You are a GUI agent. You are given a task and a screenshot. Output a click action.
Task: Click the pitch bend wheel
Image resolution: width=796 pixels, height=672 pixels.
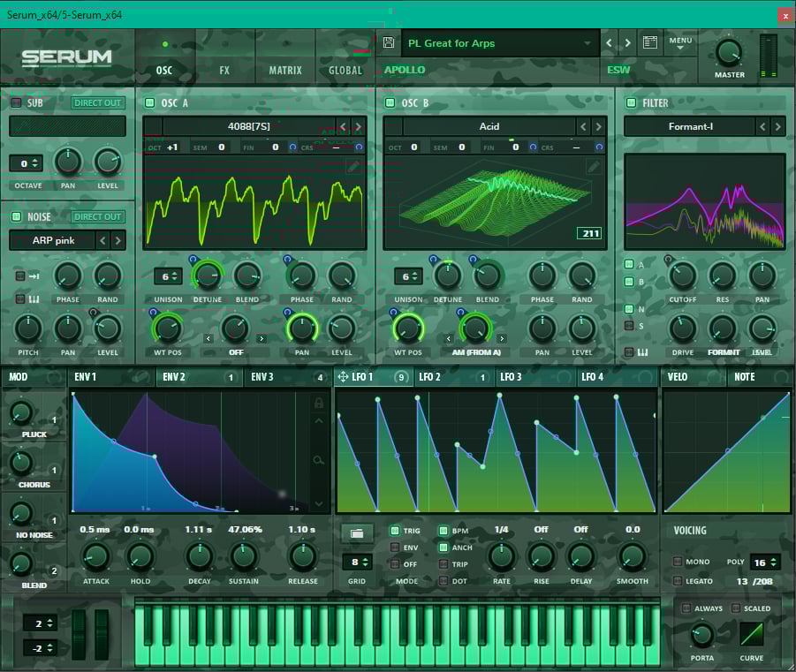coord(79,634)
